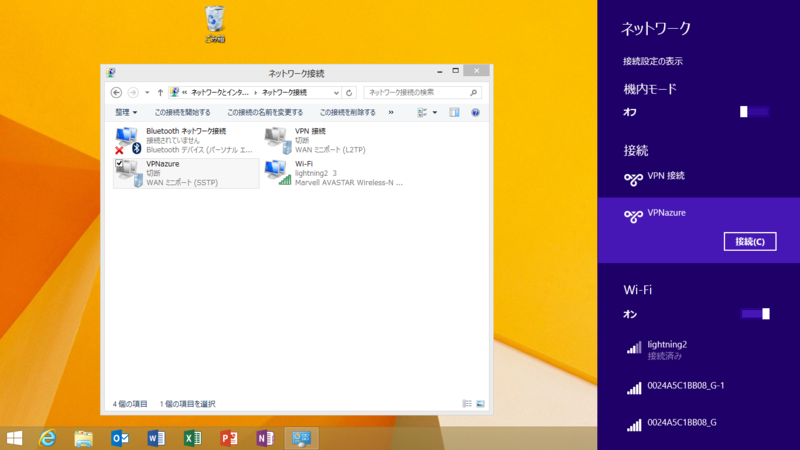
Task: Click the Marvell AVASTAR Wireless-N text
Action: (348, 182)
